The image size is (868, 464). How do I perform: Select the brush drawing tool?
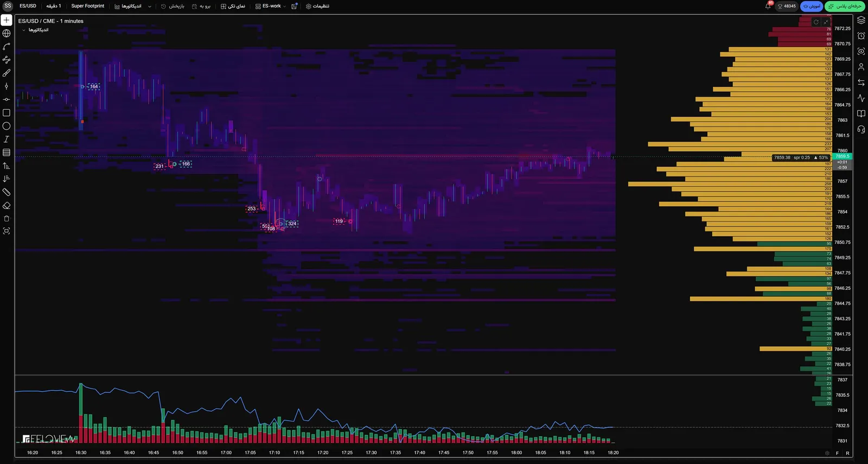click(7, 73)
